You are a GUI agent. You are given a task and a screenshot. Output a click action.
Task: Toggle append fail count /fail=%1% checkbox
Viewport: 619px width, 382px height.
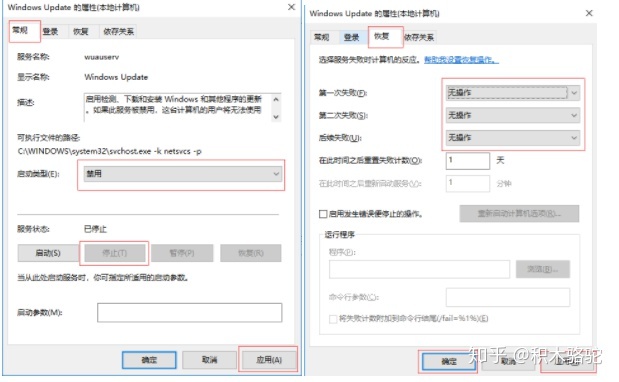333,318
